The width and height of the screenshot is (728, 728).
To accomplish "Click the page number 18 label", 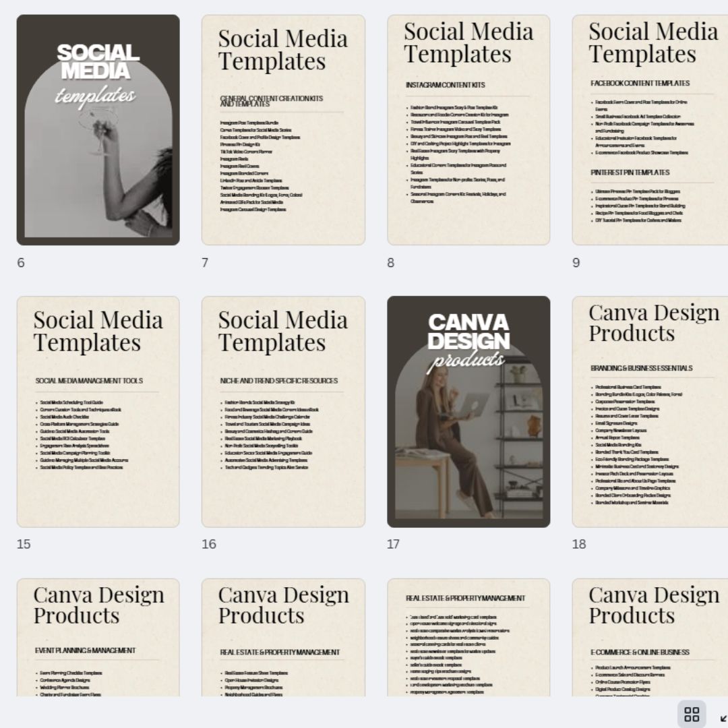I will point(579,544).
